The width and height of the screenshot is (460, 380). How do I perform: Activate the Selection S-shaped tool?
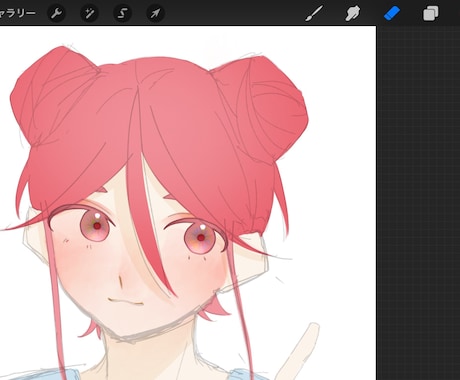[122, 13]
